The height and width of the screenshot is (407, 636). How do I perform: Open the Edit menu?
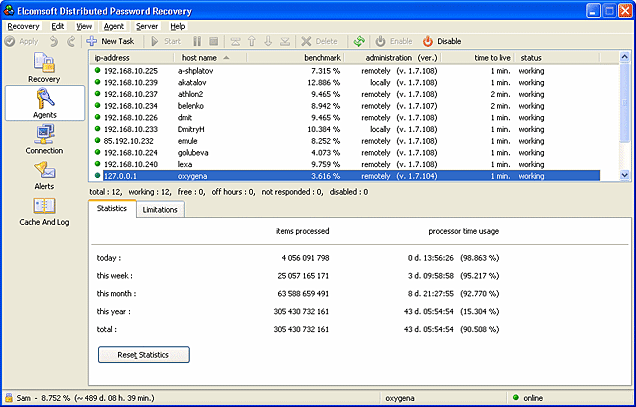pyautogui.click(x=58, y=26)
